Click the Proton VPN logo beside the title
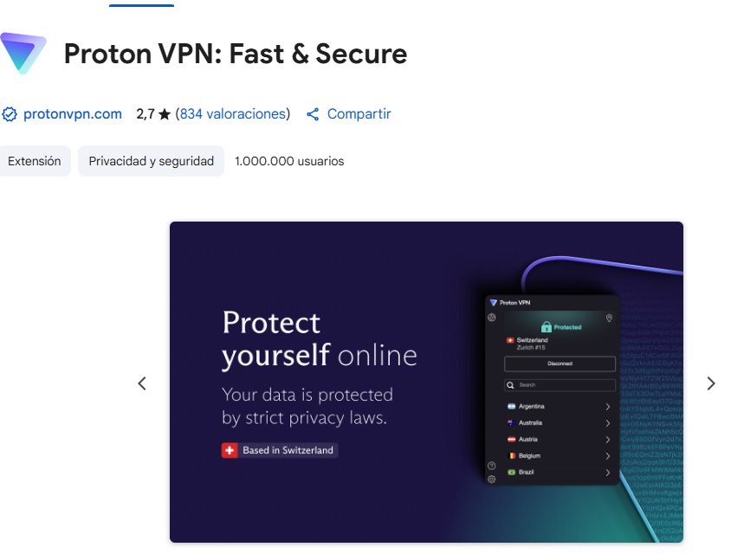 (23, 53)
